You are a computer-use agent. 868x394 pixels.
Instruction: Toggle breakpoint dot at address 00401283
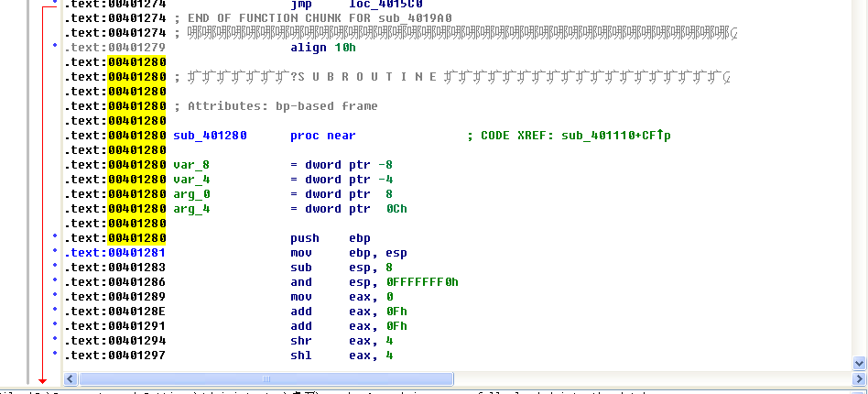57,268
